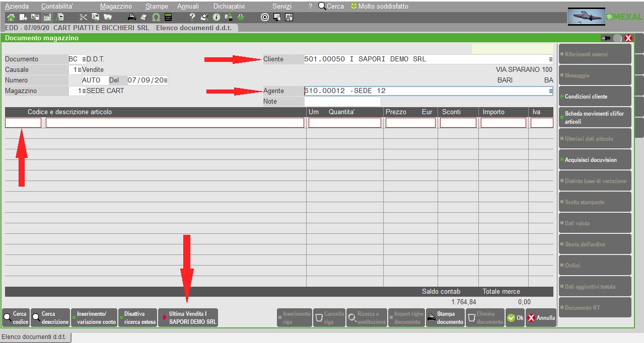Click the printer icon in the top toolbar
The image size is (644, 343).
pos(131,17)
